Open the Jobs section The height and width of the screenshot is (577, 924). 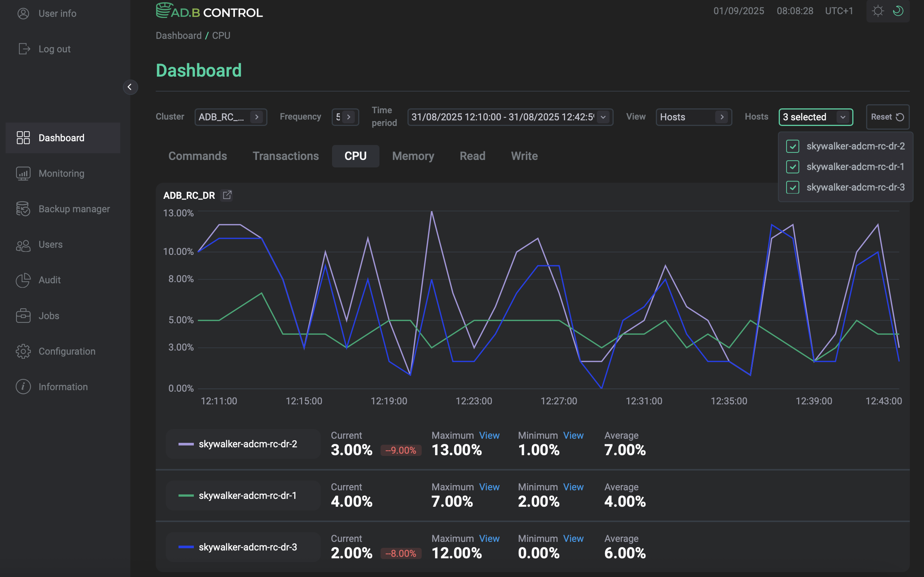click(49, 315)
